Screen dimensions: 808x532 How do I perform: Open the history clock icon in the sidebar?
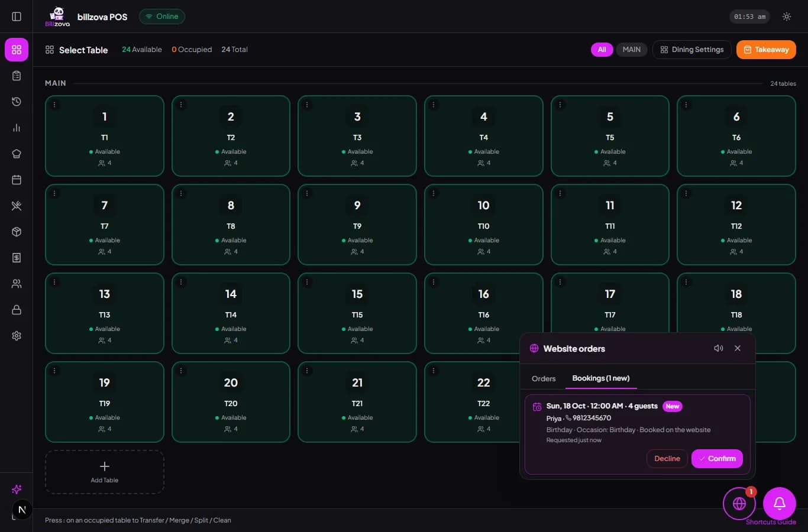[x=17, y=102]
